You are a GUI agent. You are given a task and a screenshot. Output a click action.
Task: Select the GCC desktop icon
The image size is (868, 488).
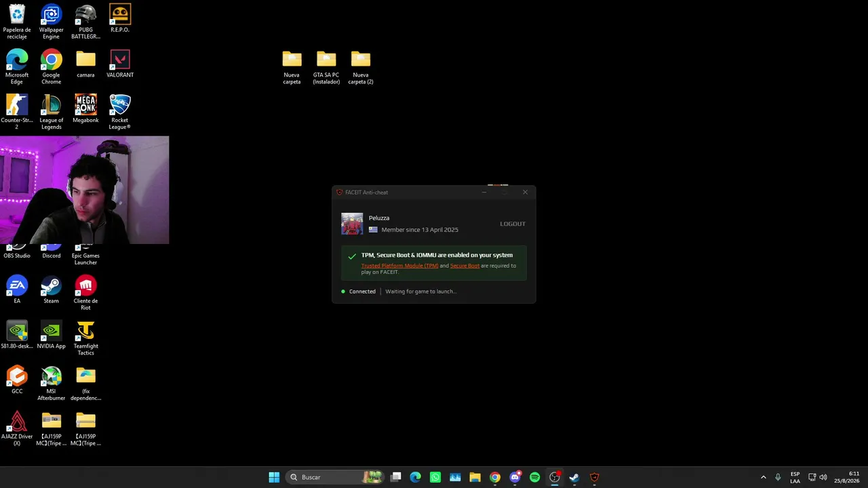pyautogui.click(x=17, y=380)
